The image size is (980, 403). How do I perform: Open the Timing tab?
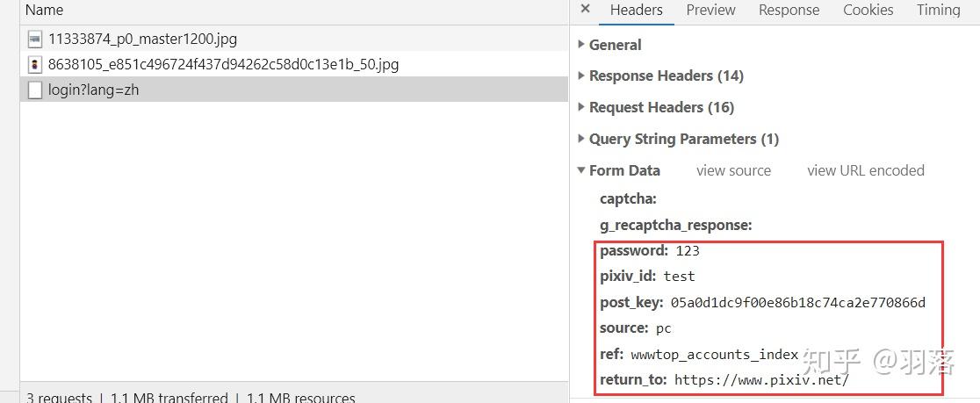(938, 10)
